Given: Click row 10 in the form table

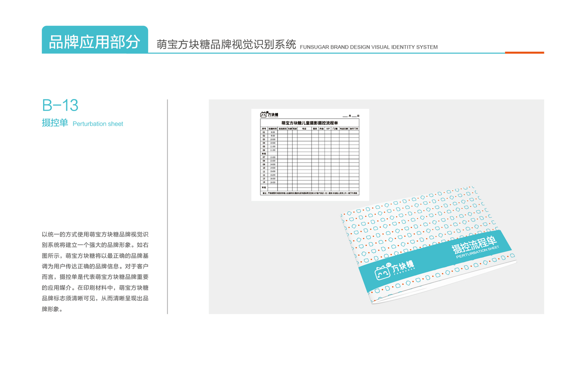Looking at the screenshot, I should coord(309,168).
